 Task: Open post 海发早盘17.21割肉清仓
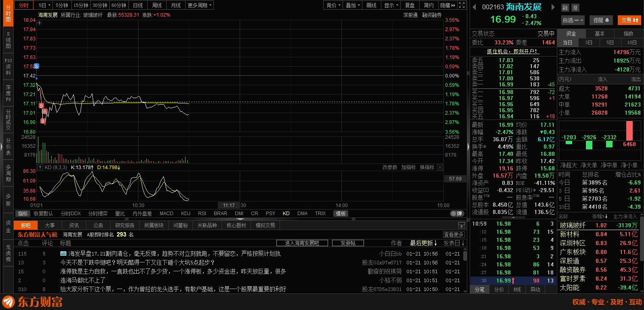(x=175, y=253)
